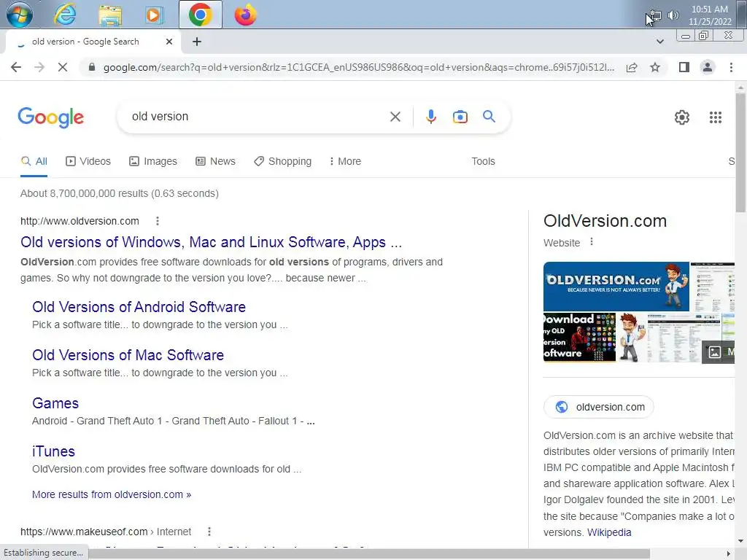747x560 pixels.
Task: Open 'Old Versions of Mac Software' link
Action: [128, 355]
